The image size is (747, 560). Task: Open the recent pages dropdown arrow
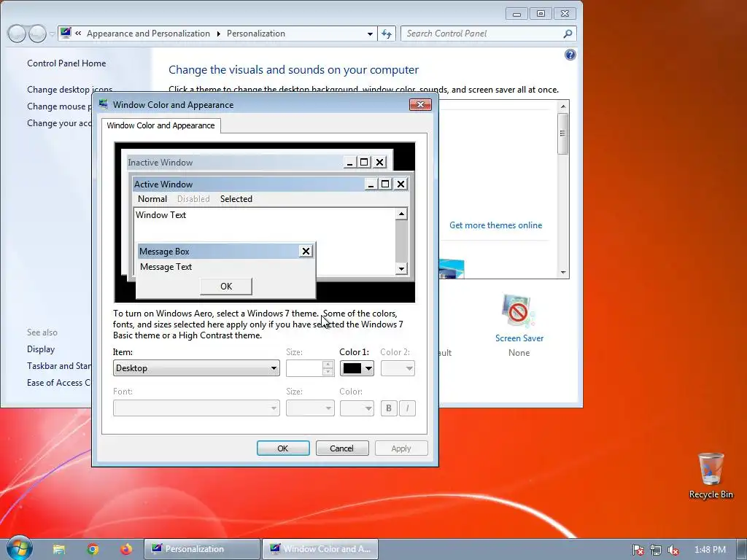[52, 34]
